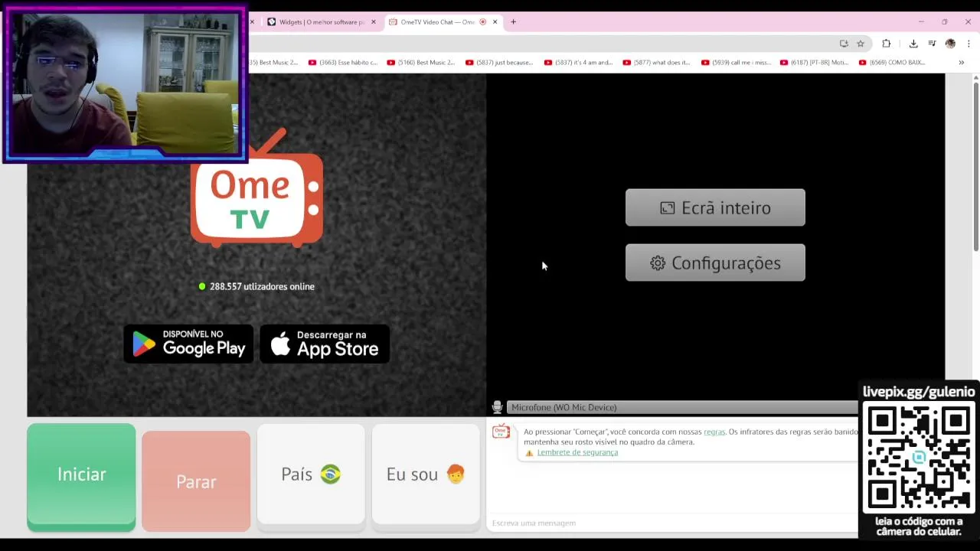Click the green online status dot
Image resolution: width=980 pixels, height=551 pixels.
(202, 286)
